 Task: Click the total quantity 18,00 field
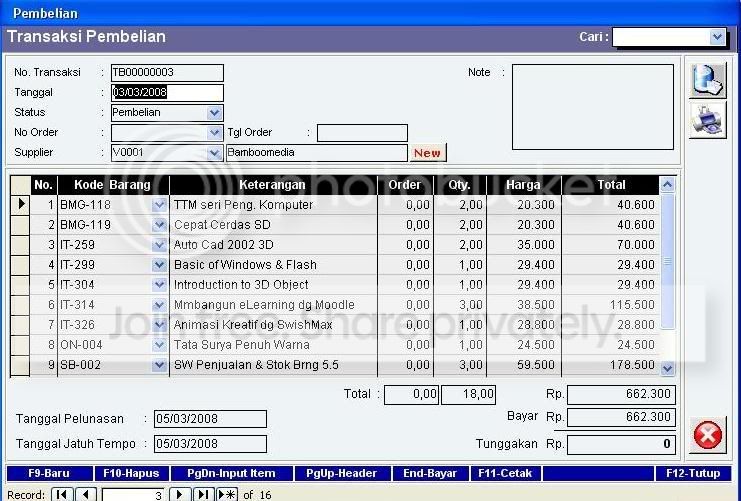(468, 395)
